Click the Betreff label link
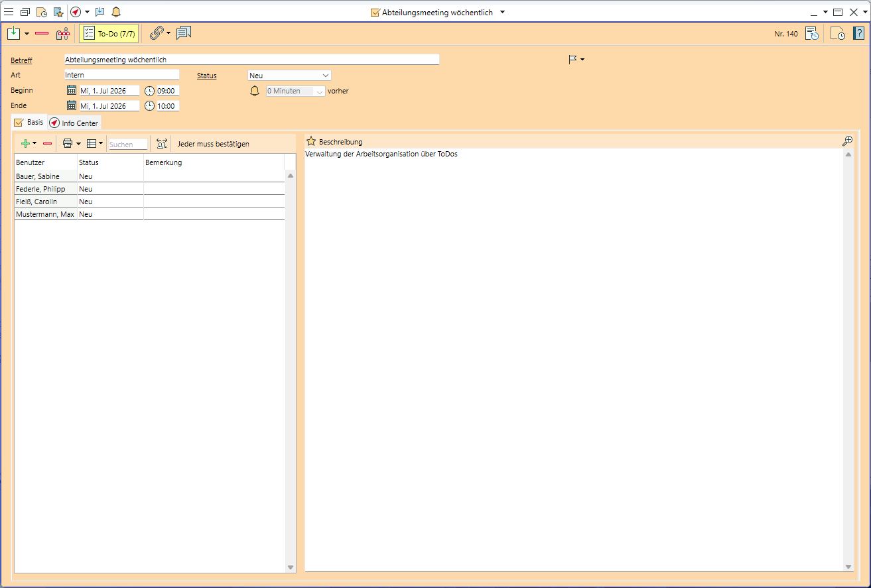 tap(21, 60)
